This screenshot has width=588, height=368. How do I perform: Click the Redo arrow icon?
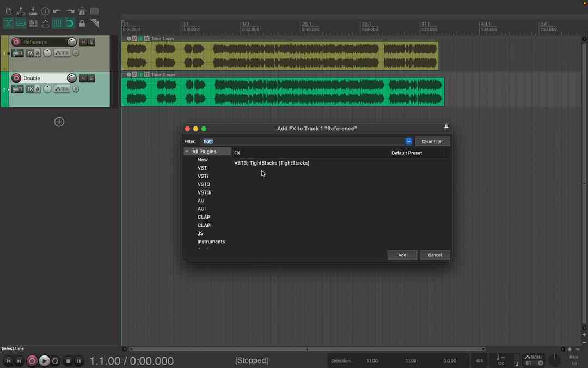[70, 11]
